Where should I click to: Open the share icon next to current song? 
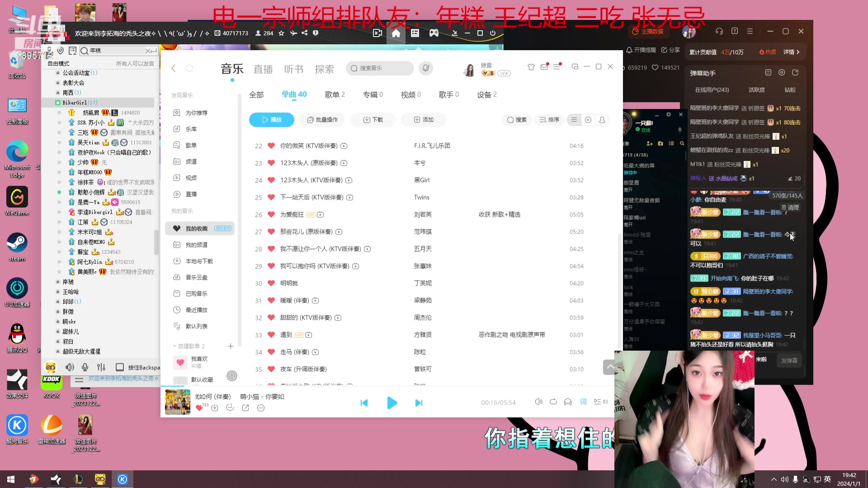(245, 408)
